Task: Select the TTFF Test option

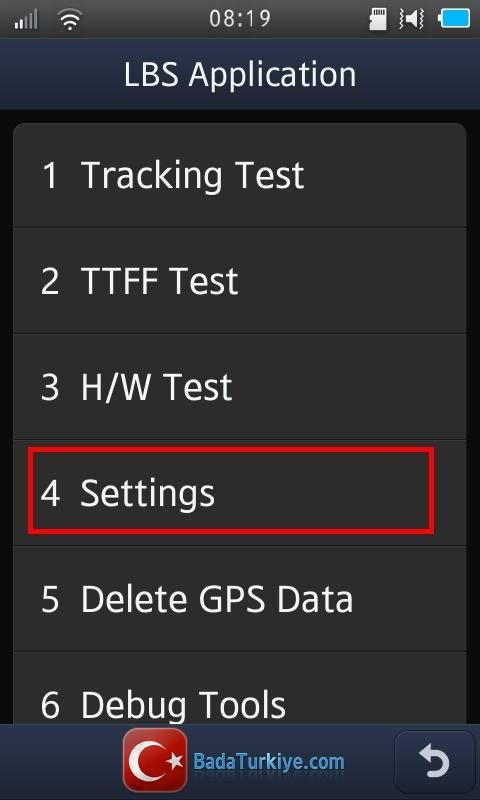Action: click(x=239, y=281)
